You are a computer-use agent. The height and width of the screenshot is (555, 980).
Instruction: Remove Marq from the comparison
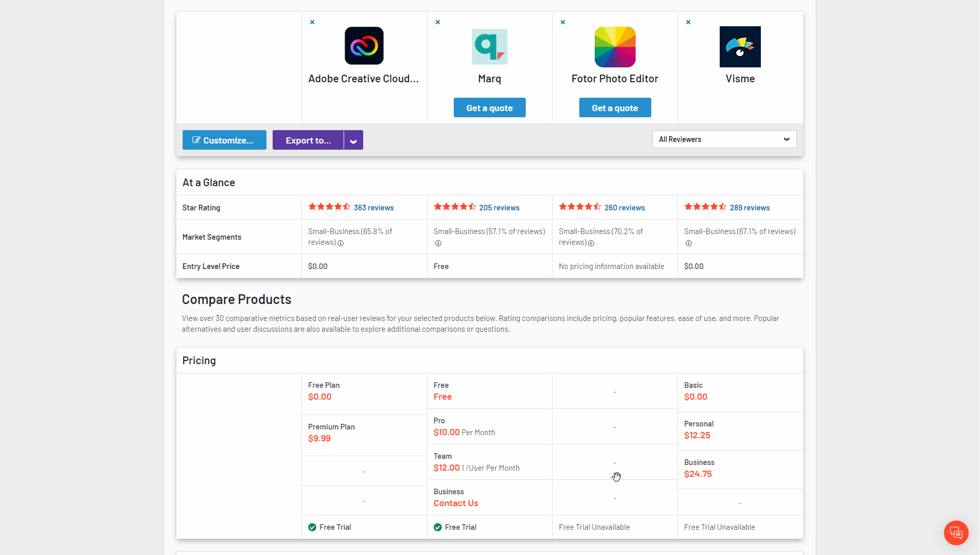pyautogui.click(x=438, y=22)
